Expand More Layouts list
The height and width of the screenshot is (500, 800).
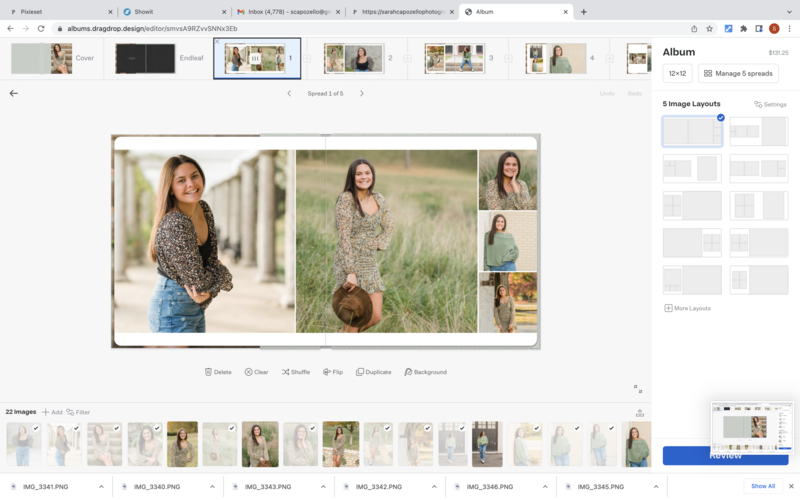tap(688, 308)
